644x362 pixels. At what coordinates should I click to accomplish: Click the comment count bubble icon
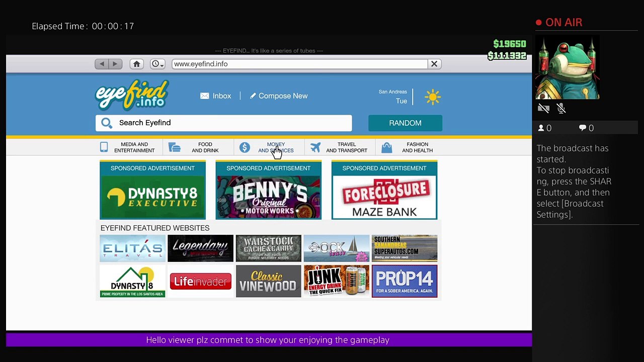(583, 128)
